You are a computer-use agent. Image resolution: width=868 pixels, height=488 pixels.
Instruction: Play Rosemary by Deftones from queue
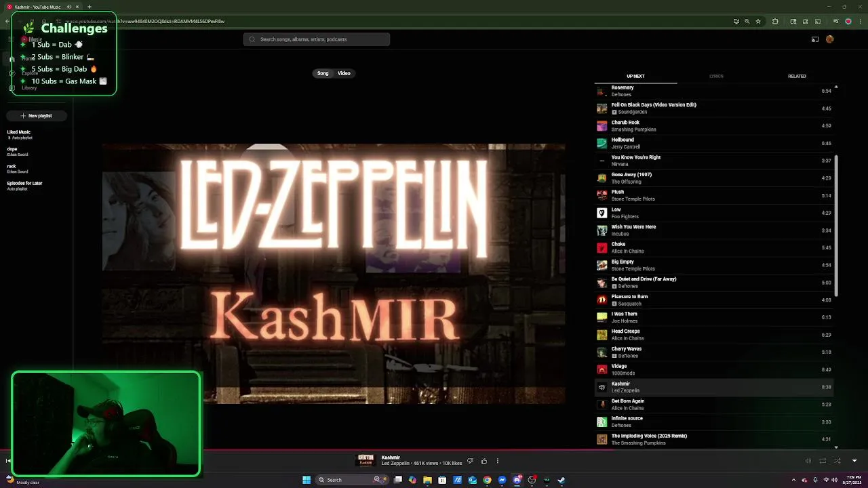[715, 91]
